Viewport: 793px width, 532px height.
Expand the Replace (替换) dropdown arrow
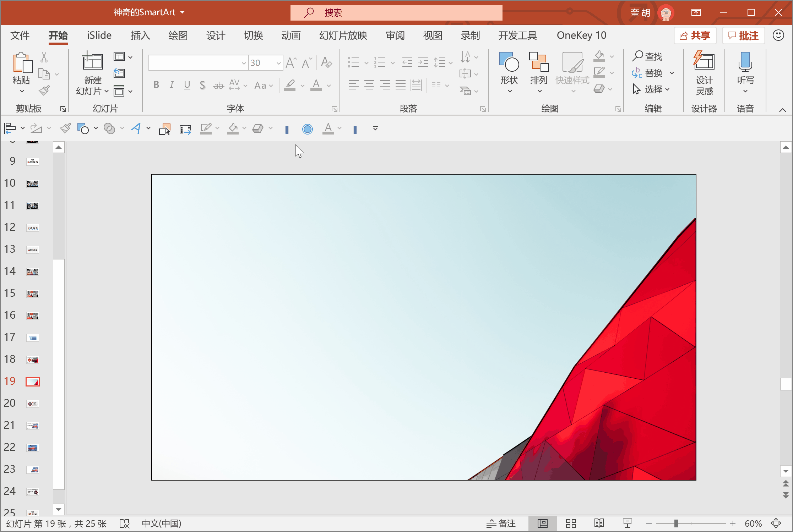point(672,73)
